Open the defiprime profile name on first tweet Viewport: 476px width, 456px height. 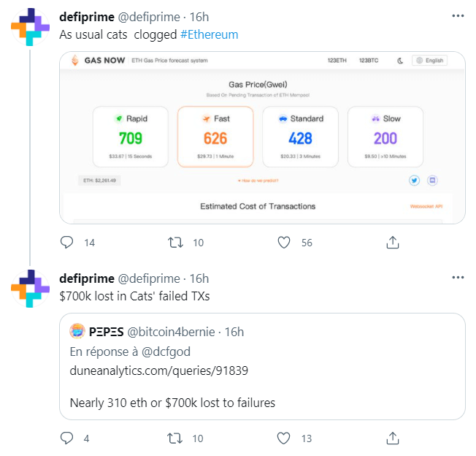(x=86, y=15)
